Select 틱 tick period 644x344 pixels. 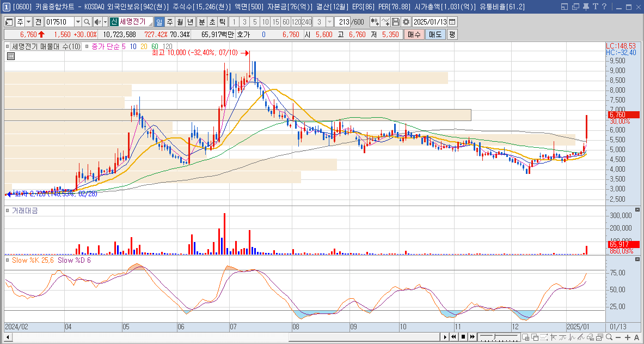[222, 22]
